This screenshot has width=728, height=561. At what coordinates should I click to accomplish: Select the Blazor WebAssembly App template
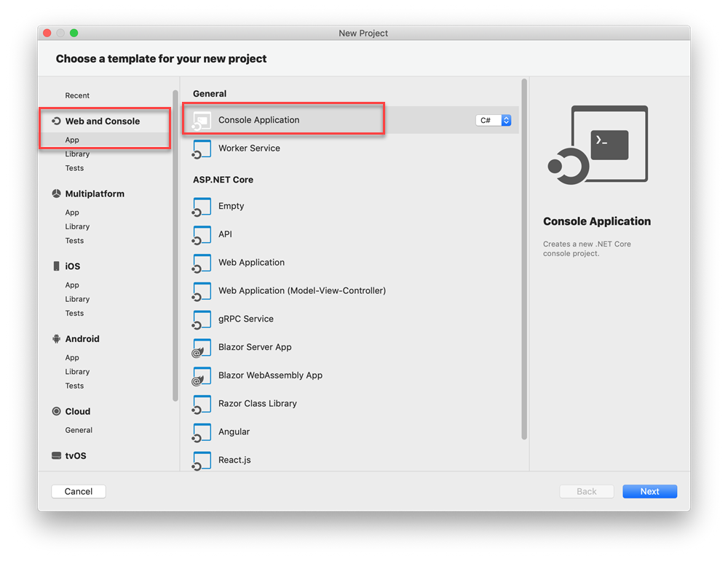coord(270,375)
